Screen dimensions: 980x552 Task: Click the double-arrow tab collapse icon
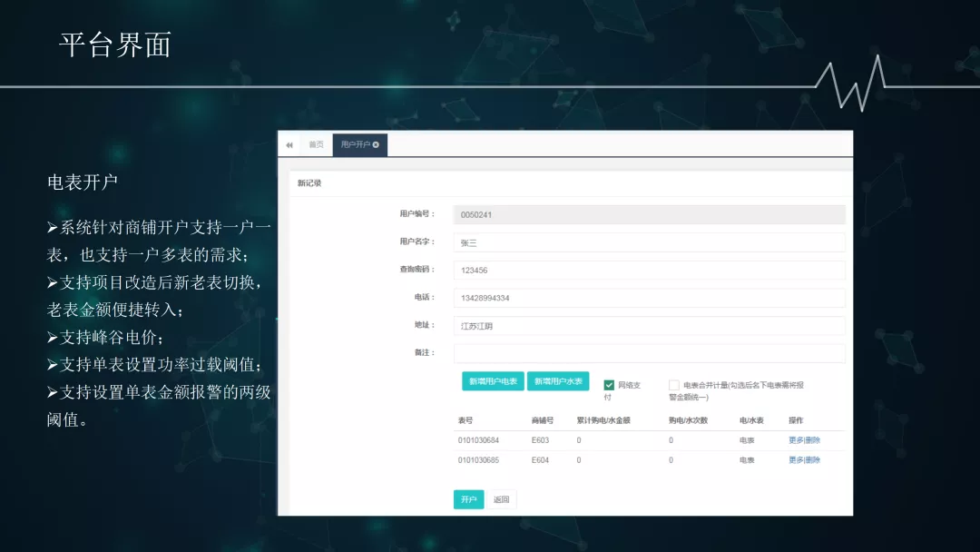pos(289,144)
